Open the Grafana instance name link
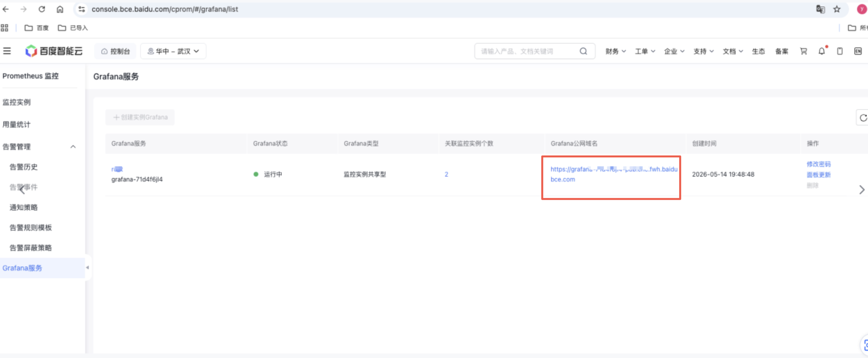The width and height of the screenshot is (868, 358). (117, 169)
